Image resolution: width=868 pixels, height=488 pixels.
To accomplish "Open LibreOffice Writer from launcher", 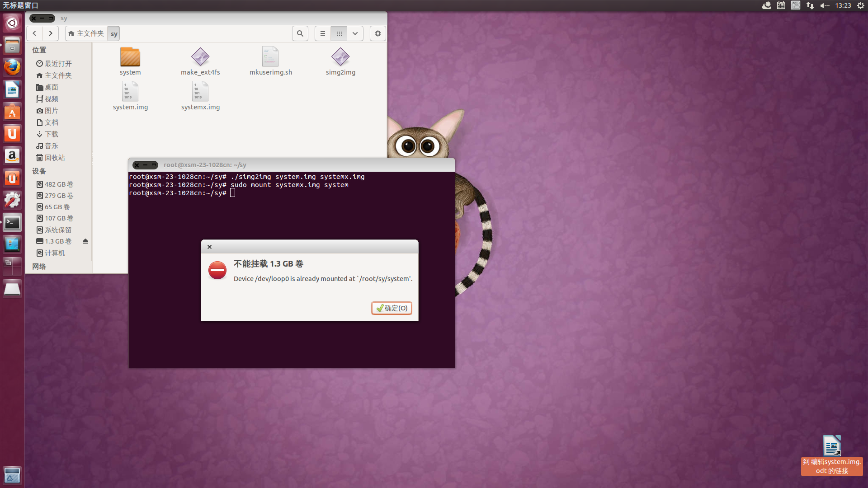I will (12, 89).
